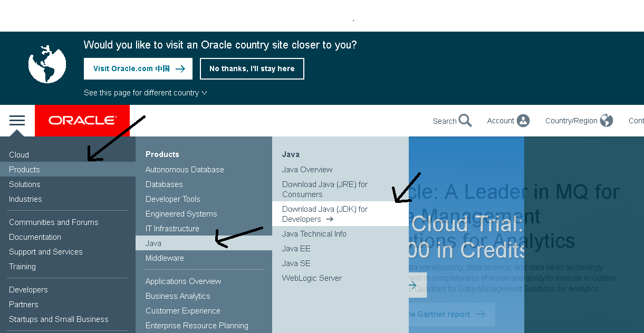This screenshot has width=644, height=333.
Task: Open Startups and Small Business
Action: point(59,319)
